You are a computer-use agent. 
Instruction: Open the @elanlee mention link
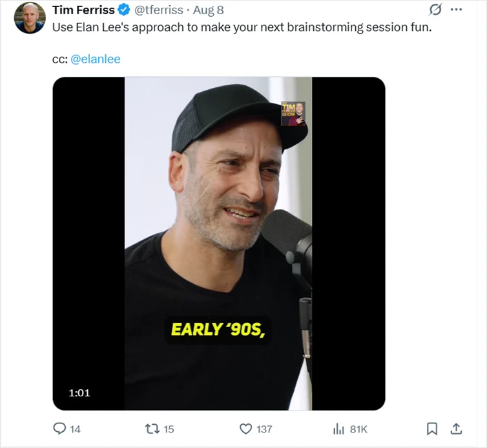[x=95, y=59]
